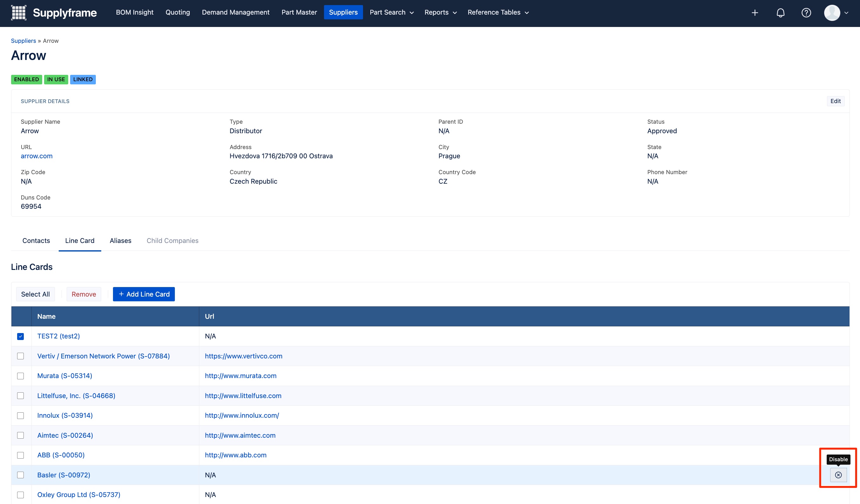This screenshot has width=860, height=504.
Task: Open Part Master in the navigation
Action: click(x=299, y=12)
